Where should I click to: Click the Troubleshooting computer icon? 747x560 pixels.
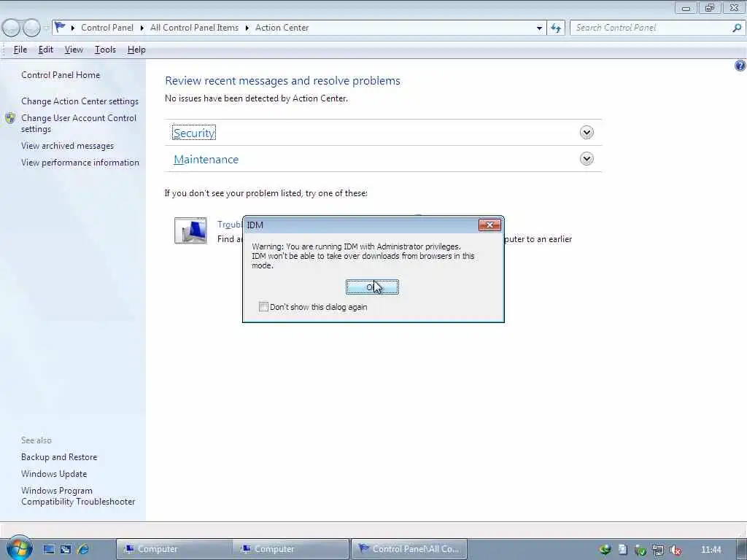click(190, 230)
